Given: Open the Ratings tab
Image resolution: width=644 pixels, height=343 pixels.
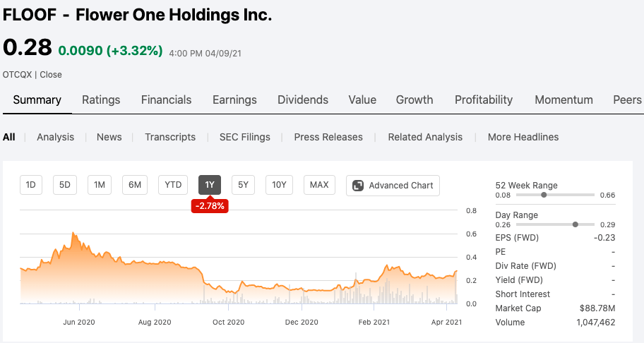Looking at the screenshot, I should (x=101, y=100).
